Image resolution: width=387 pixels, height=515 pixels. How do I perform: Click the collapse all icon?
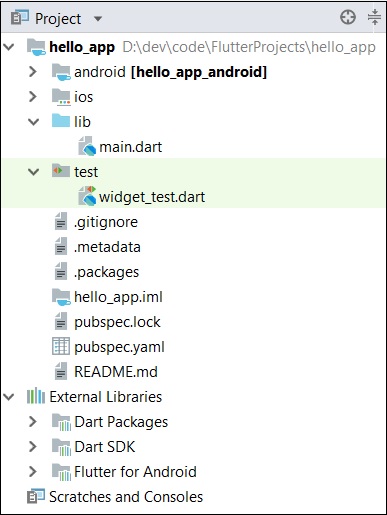pos(375,17)
